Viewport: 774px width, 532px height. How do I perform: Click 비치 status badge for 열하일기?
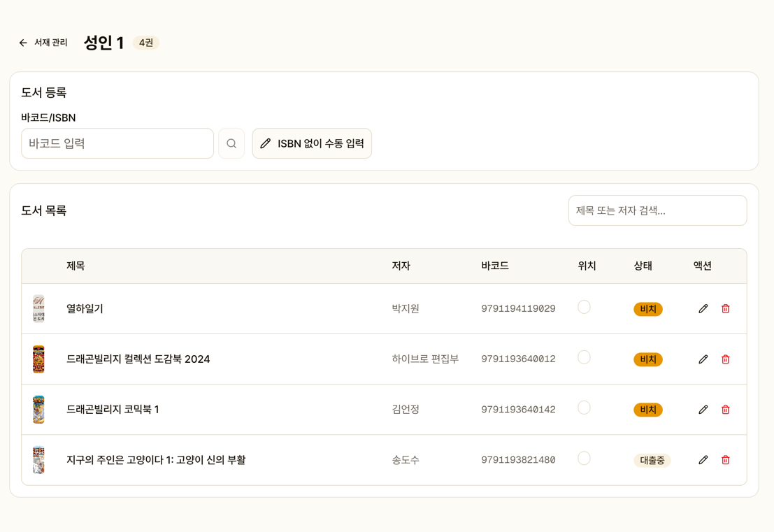tap(647, 309)
